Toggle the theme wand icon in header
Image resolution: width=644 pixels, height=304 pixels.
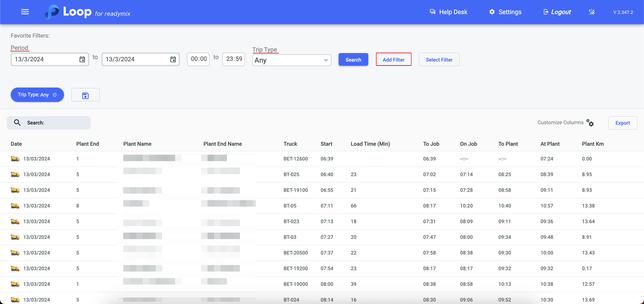pos(592,12)
